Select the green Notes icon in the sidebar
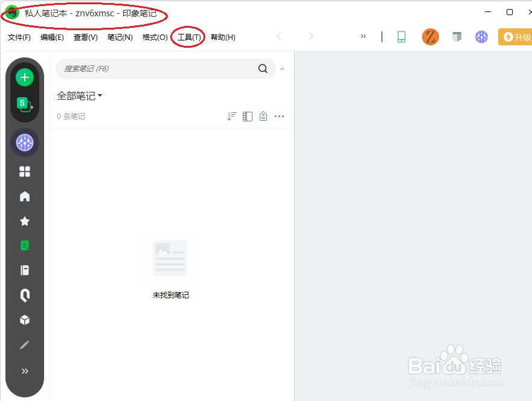The height and width of the screenshot is (401, 532). click(x=24, y=245)
